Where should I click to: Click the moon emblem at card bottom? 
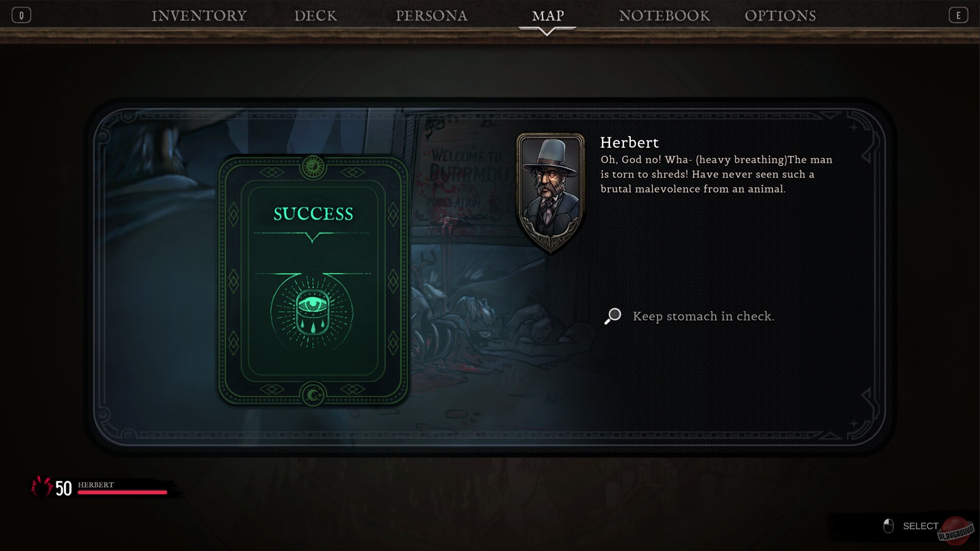[313, 394]
